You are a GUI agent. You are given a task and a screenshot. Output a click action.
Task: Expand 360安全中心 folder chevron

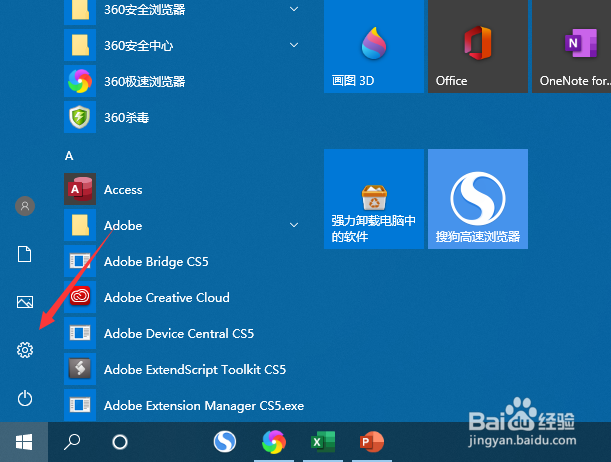(294, 45)
